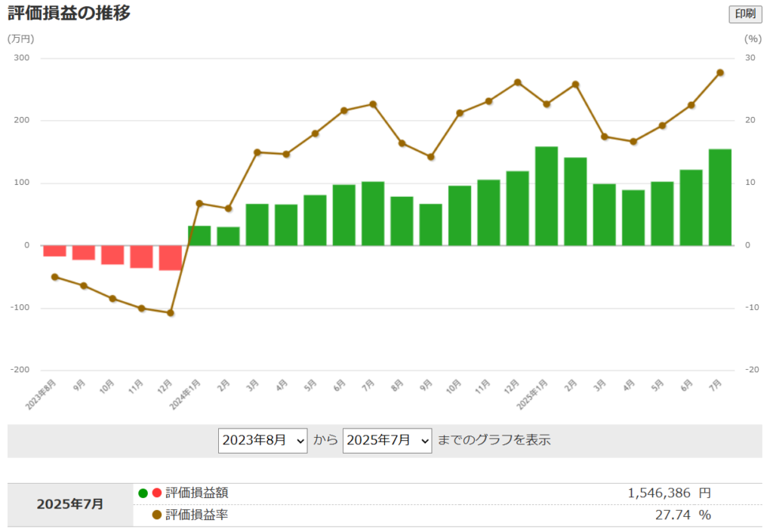Click the line point for 2024年9月
The height and width of the screenshot is (532, 773).
click(430, 157)
